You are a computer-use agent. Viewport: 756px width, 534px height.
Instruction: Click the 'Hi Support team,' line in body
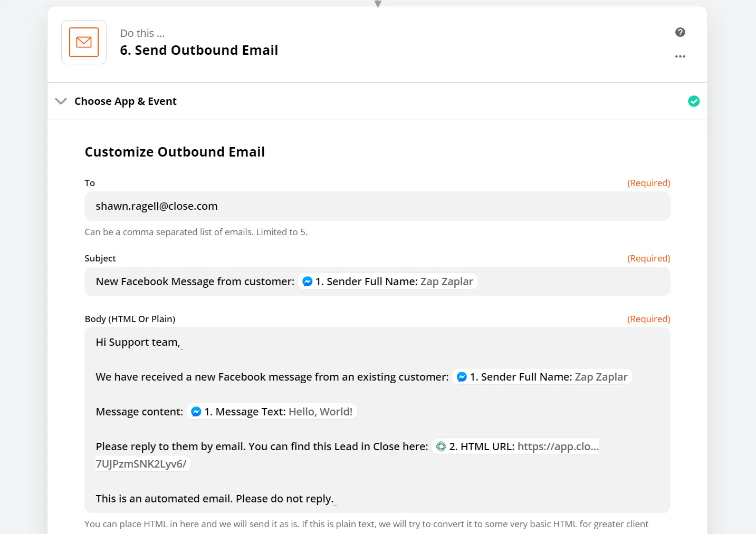coord(138,342)
